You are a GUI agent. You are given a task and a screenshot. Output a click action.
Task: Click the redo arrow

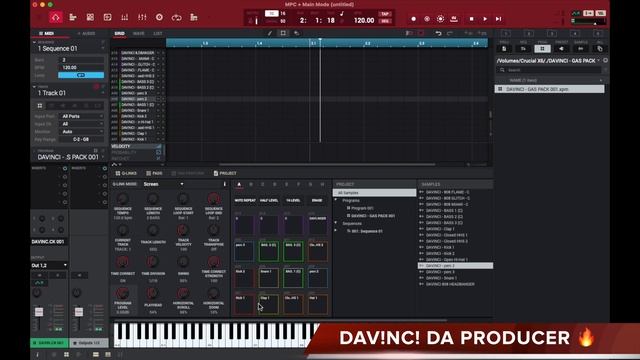pyautogui.click(x=450, y=33)
